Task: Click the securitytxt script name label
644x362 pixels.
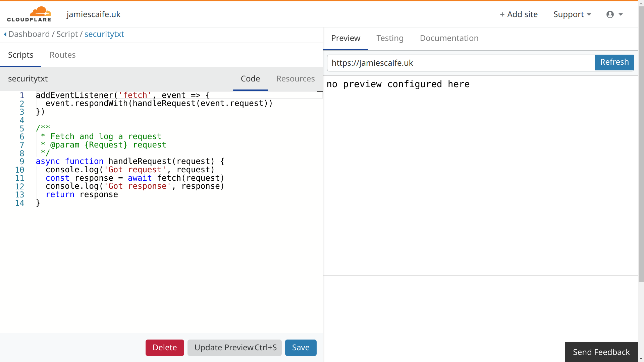Action: 28,79
